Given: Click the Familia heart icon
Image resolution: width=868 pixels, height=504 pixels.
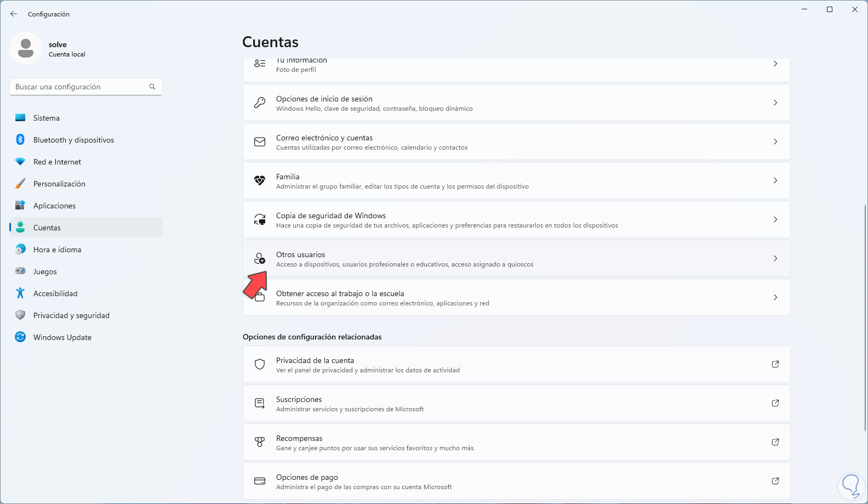Looking at the screenshot, I should (x=260, y=180).
